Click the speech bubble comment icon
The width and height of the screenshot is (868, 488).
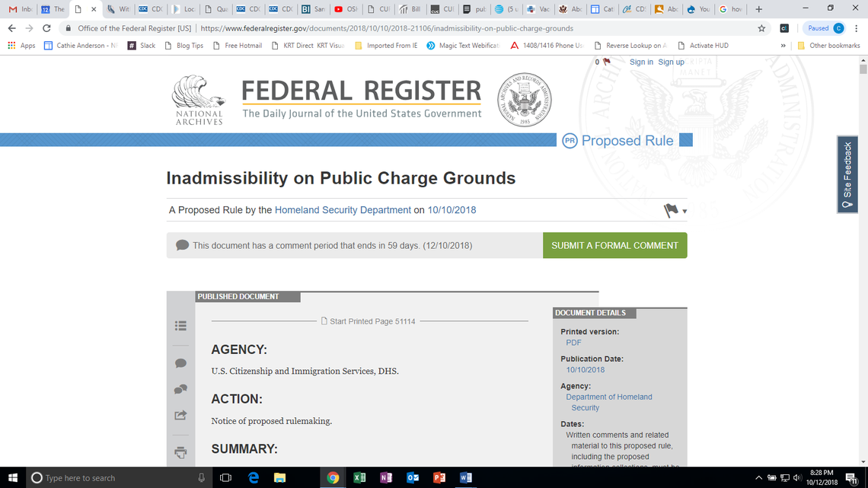tap(180, 363)
